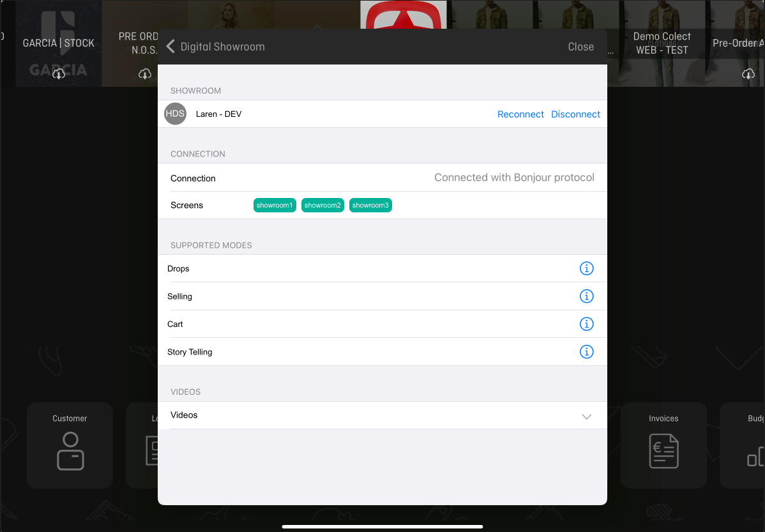The height and width of the screenshot is (532, 765).
Task: Open info for Selling mode
Action: point(586,296)
